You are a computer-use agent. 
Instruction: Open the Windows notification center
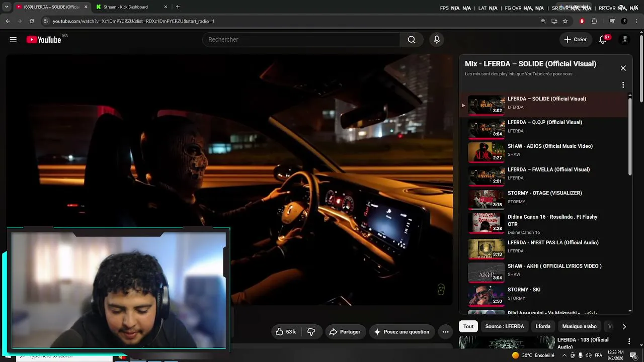point(633,355)
